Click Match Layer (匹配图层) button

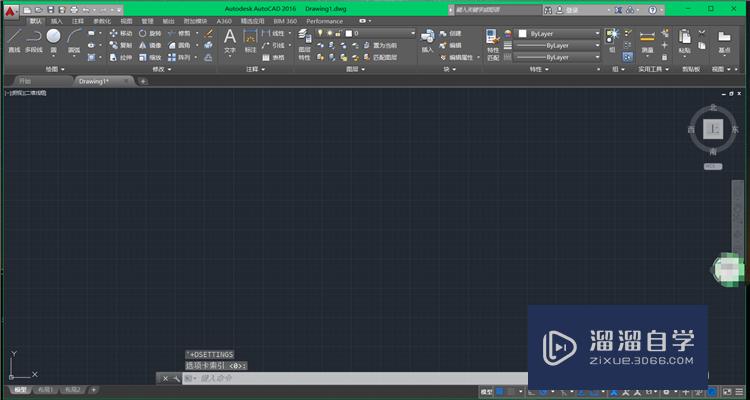click(380, 57)
